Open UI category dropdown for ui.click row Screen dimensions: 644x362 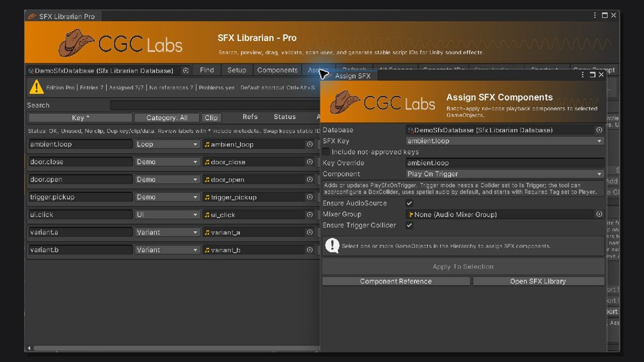167,215
